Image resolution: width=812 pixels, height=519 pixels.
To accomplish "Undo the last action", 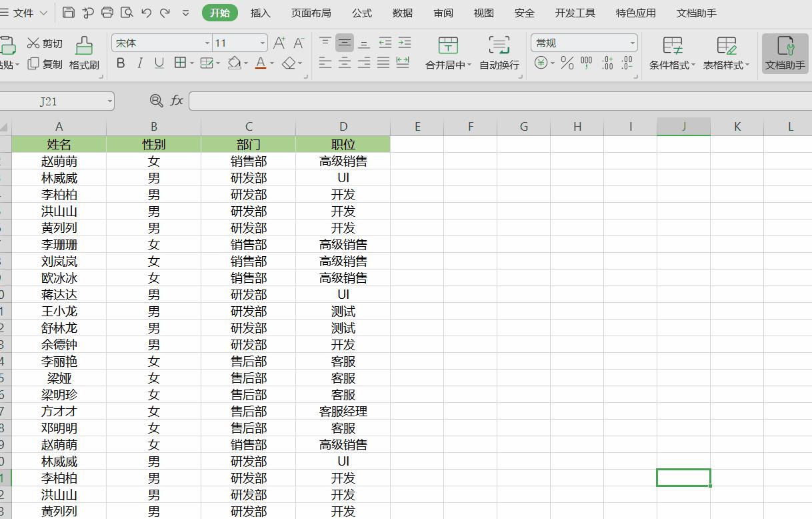I will pos(147,13).
